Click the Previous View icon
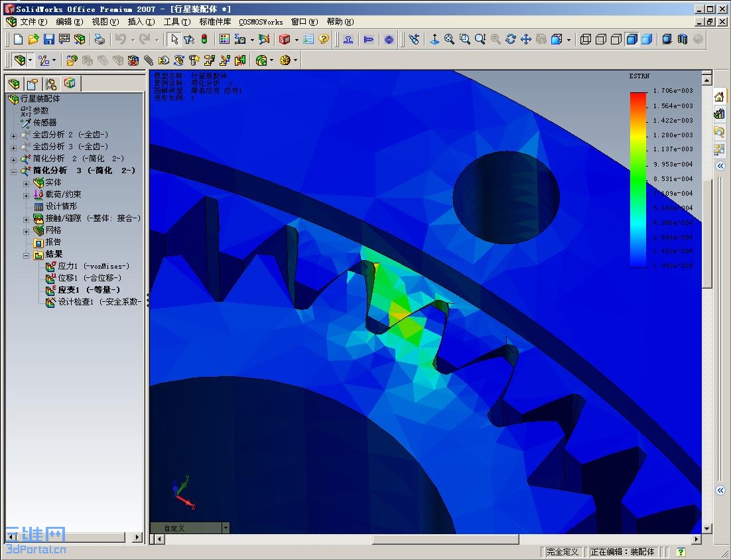The height and width of the screenshot is (560, 731). click(x=413, y=39)
